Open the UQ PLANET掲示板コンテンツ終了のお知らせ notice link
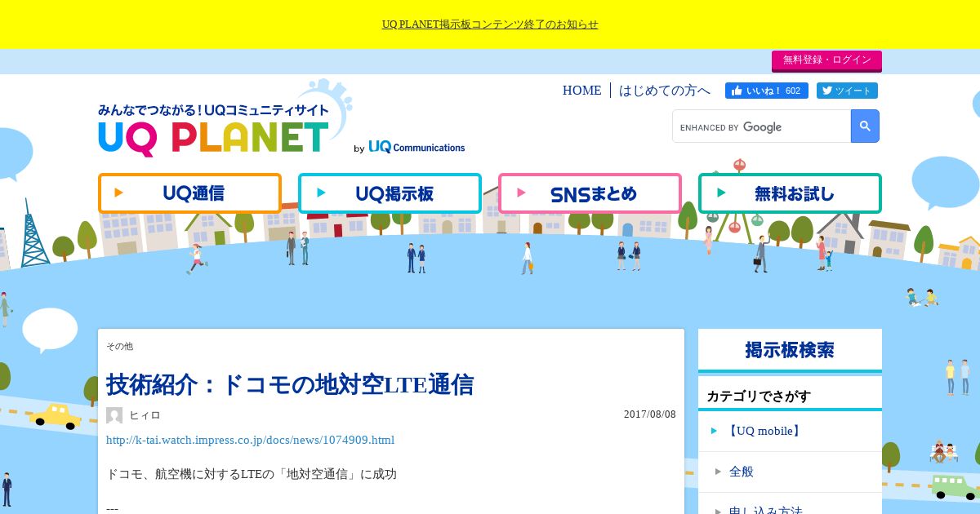 (x=490, y=24)
